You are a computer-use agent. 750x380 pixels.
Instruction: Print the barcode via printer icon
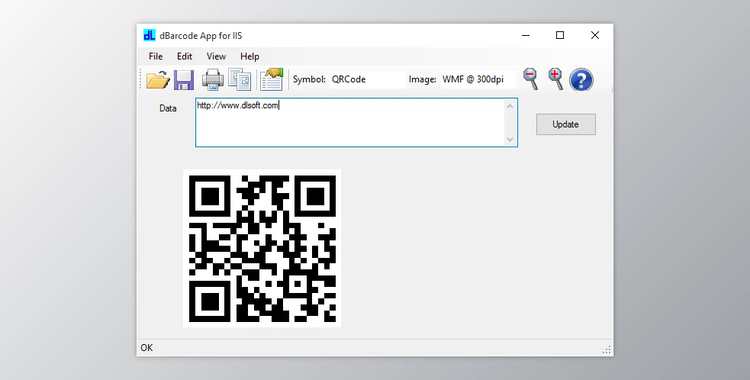(x=213, y=79)
